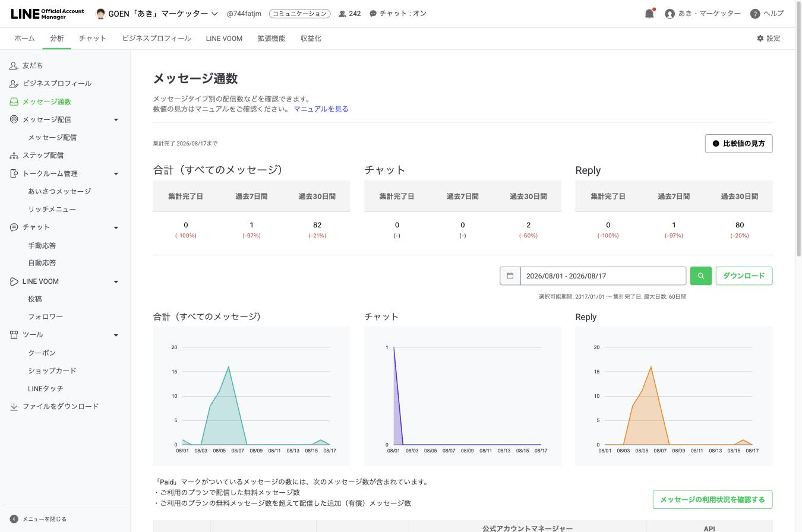Click the 集計完了 2026/08/17まで text
This screenshot has width=802, height=532.
(x=185, y=144)
